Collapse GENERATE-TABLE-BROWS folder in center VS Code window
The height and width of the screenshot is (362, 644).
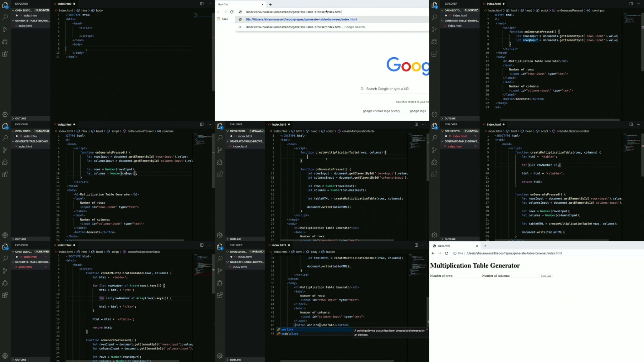point(245,141)
